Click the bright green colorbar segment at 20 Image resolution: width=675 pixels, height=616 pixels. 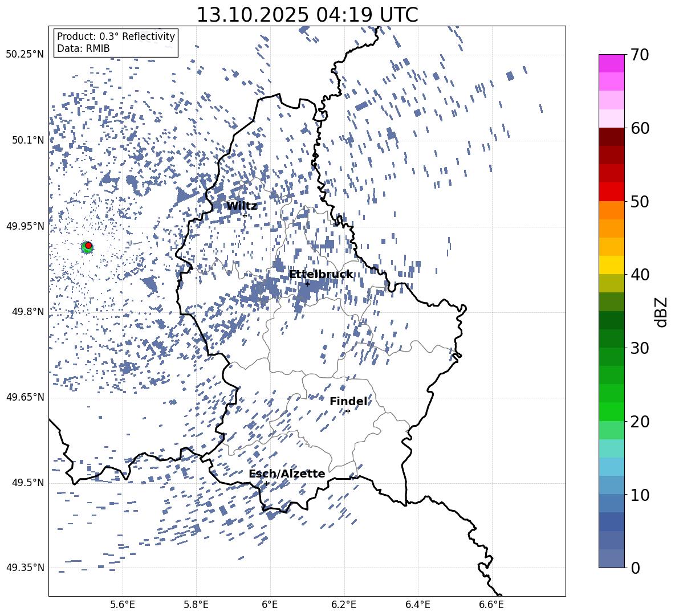612,411
